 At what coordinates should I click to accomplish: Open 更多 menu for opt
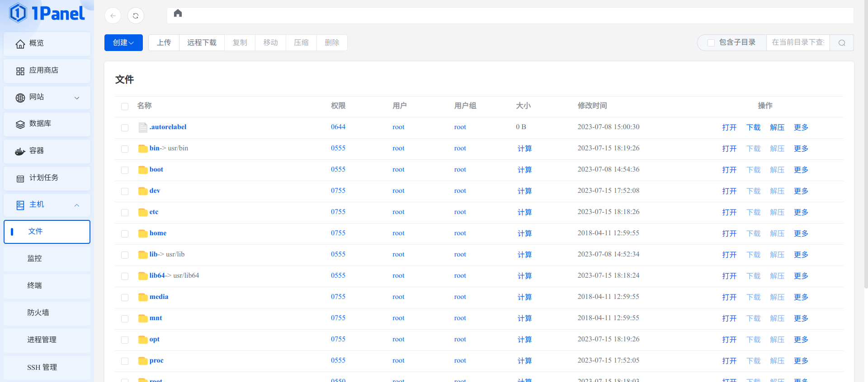point(801,340)
